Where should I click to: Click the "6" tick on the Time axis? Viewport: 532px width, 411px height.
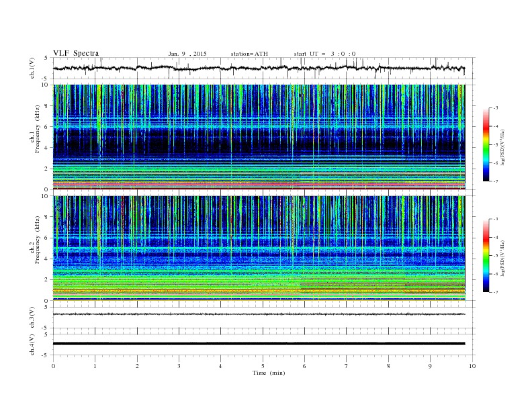(305, 366)
